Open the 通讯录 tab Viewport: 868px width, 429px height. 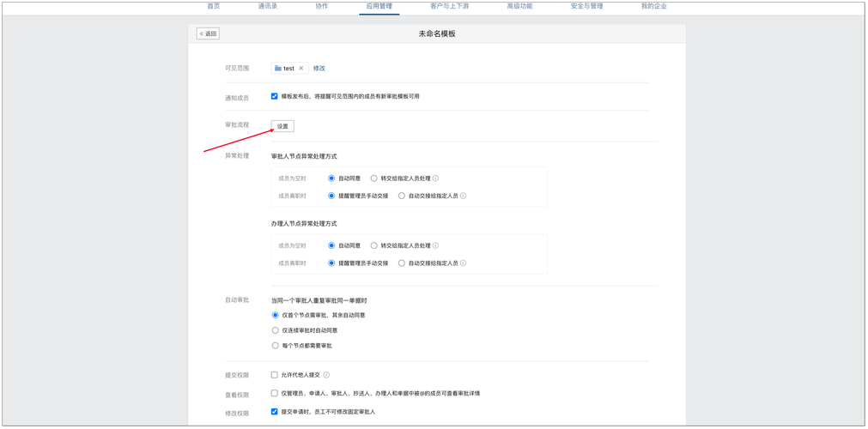click(267, 6)
